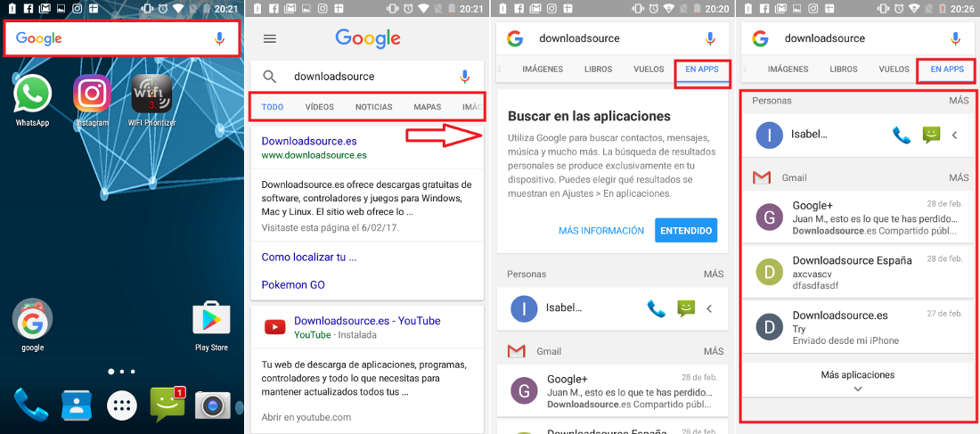The height and width of the screenshot is (434, 980).
Task: Tap Gmail icon on 'Buscar en las aplicaciones' screen
Action: point(516,351)
